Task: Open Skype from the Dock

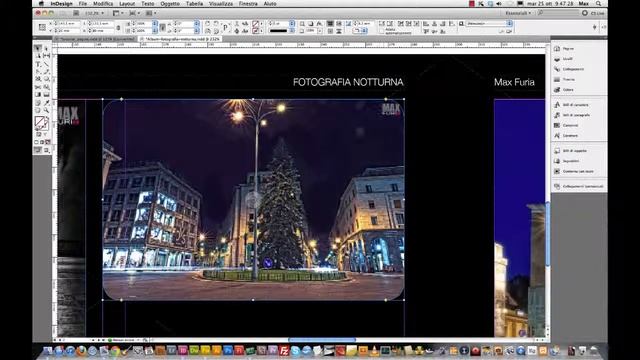Action: tap(295, 350)
